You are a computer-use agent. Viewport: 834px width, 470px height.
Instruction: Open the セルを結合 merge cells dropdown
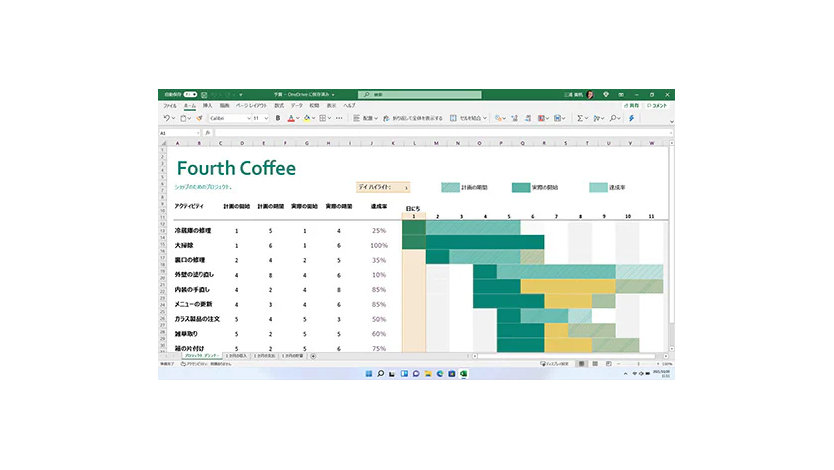coord(469,118)
